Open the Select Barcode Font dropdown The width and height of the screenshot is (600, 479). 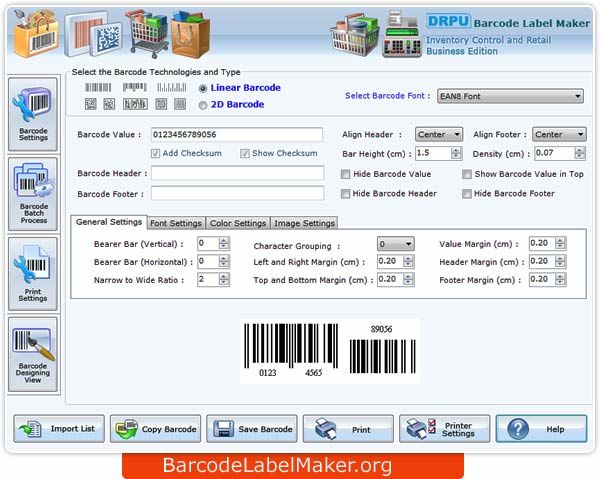(x=510, y=96)
